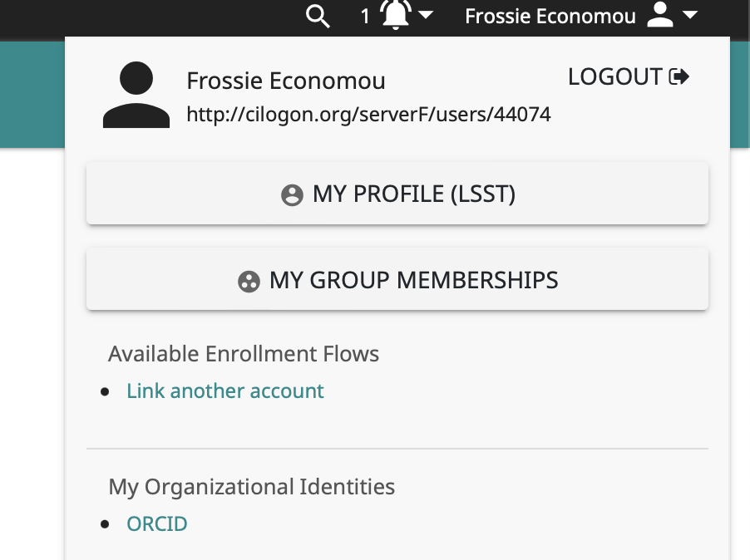Click the user silhouette icon in top bar
This screenshot has width=750, height=560.
coord(659,16)
